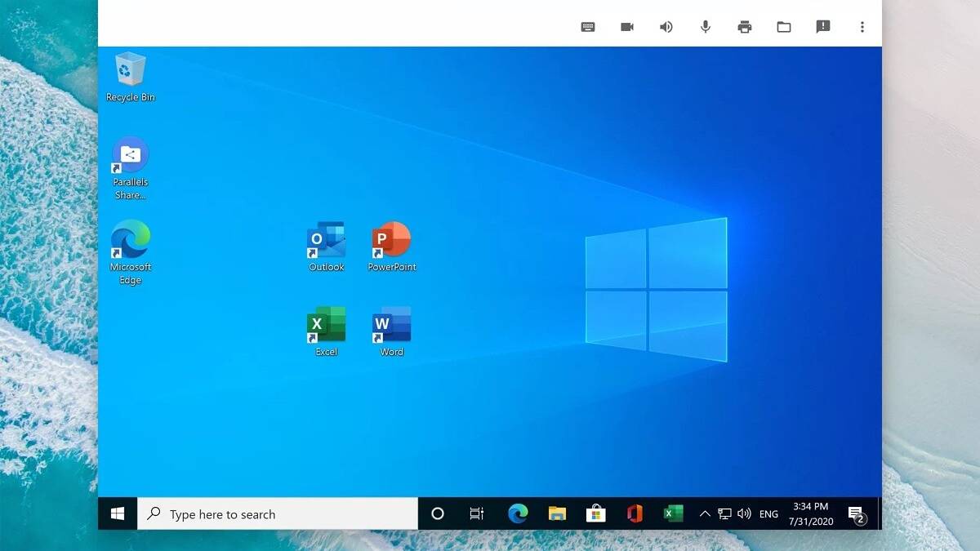Open Word desktop shortcut
The height and width of the screenshot is (551, 980).
pos(392,331)
